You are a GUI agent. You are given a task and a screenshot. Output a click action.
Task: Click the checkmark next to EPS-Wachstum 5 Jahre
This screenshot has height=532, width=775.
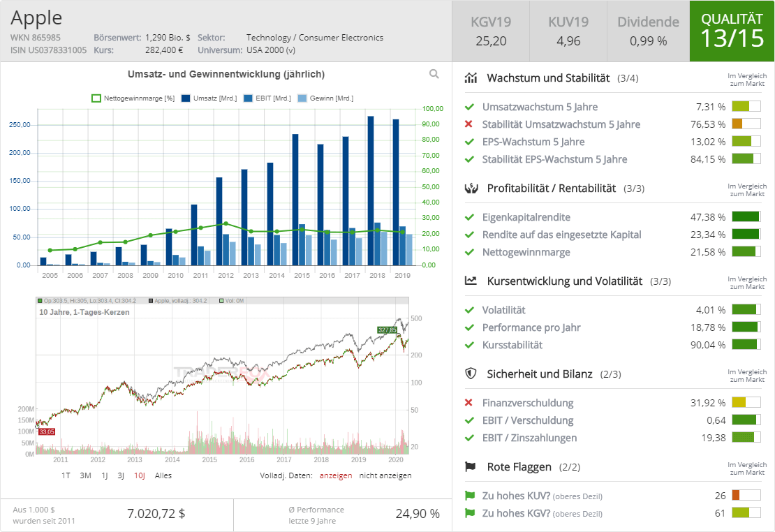(470, 142)
